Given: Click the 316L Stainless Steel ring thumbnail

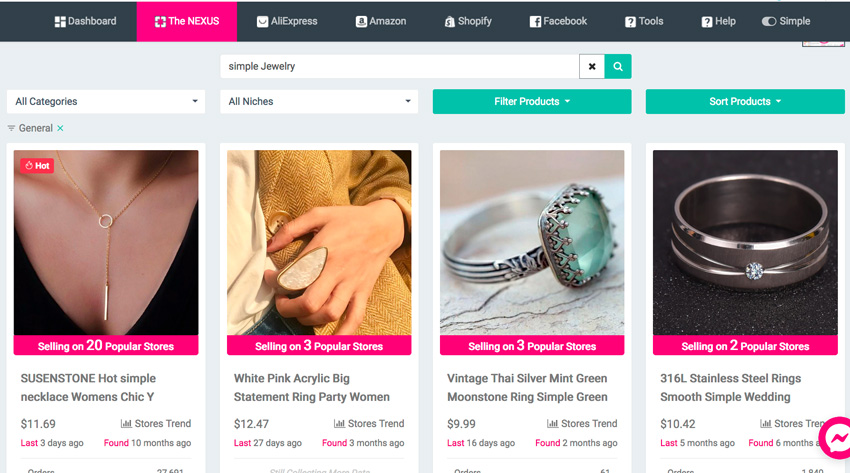Looking at the screenshot, I should pos(745,242).
